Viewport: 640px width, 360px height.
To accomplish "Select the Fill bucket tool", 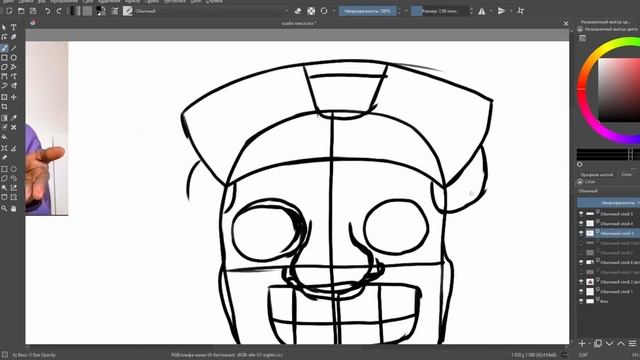I will [x=4, y=137].
